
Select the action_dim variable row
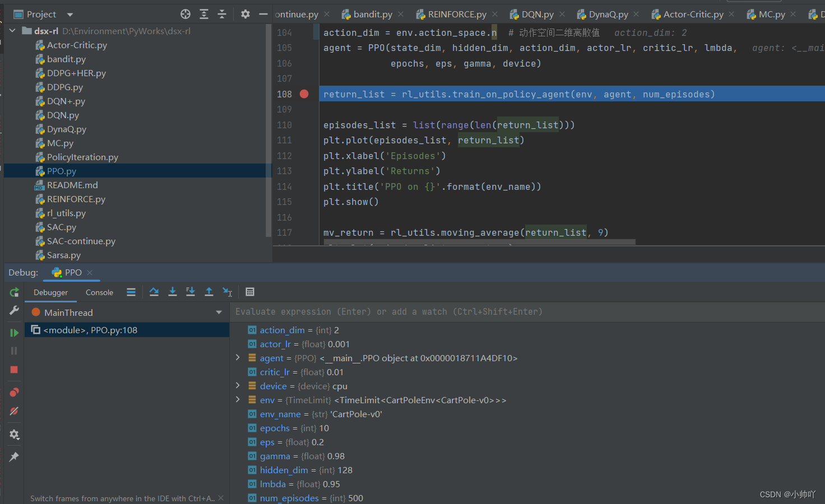click(527, 330)
